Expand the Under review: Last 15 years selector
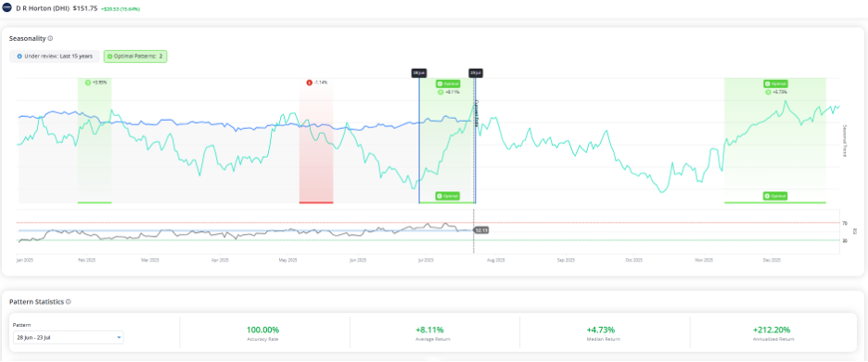This screenshot has height=362, width=868. click(x=54, y=57)
